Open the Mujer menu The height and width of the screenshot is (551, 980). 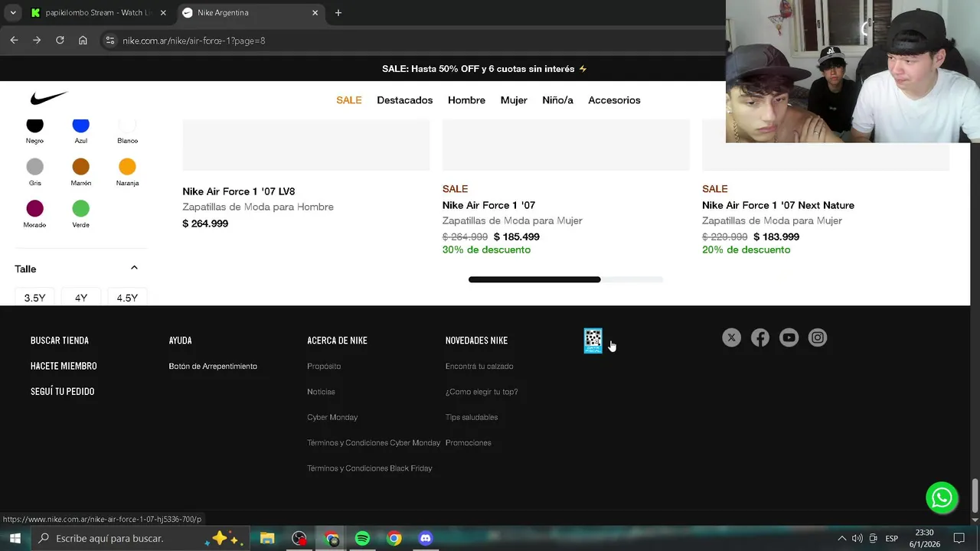click(x=514, y=100)
